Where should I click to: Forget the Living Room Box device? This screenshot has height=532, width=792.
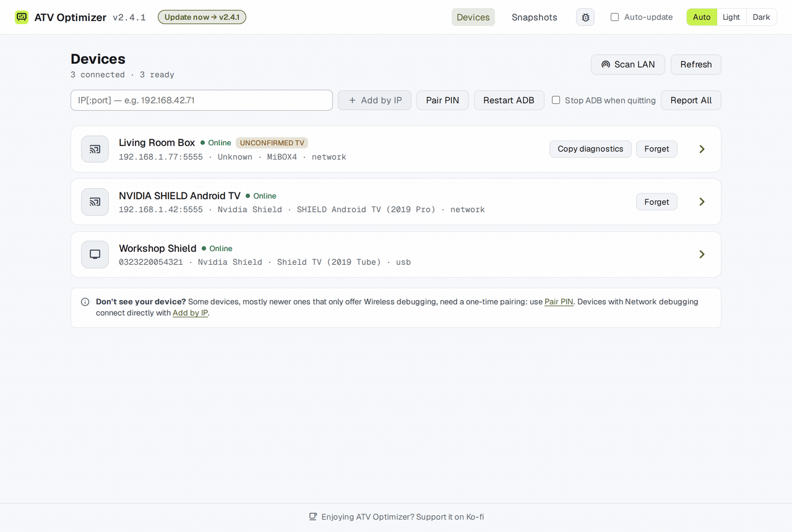click(656, 149)
